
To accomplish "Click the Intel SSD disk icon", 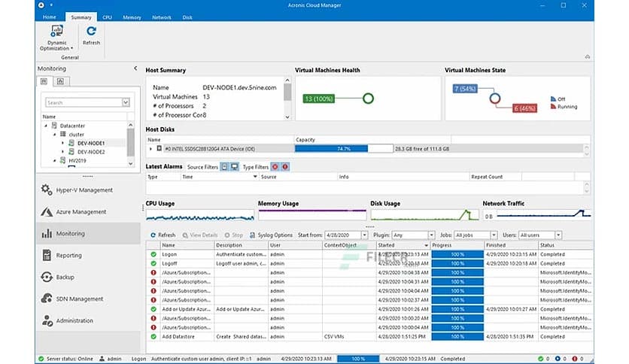I will 160,149.
